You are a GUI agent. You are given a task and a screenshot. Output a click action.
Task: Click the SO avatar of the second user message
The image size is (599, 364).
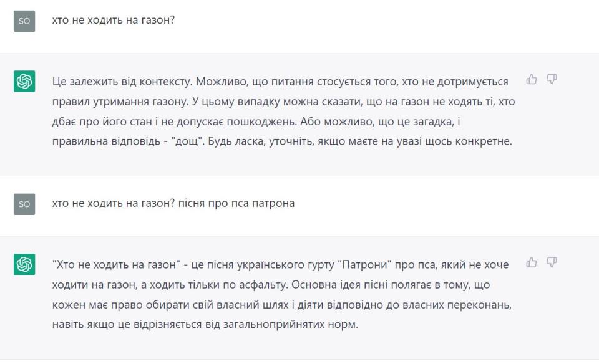[24, 204]
